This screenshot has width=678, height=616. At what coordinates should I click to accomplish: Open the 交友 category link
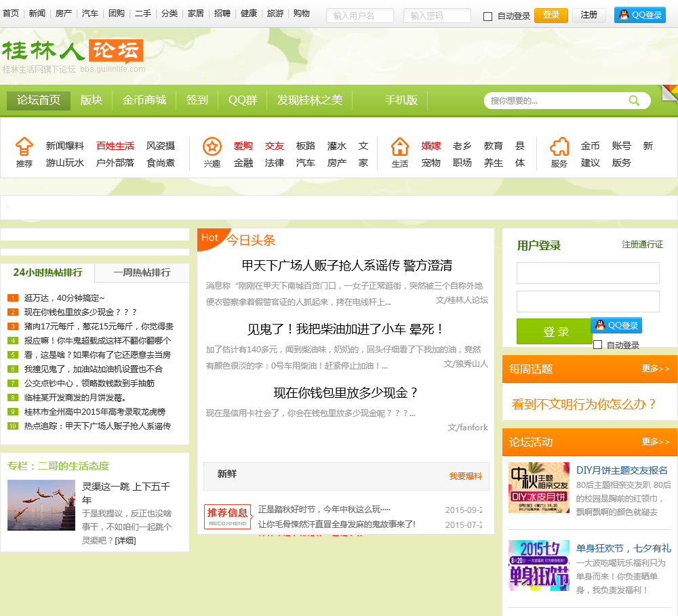tap(274, 146)
